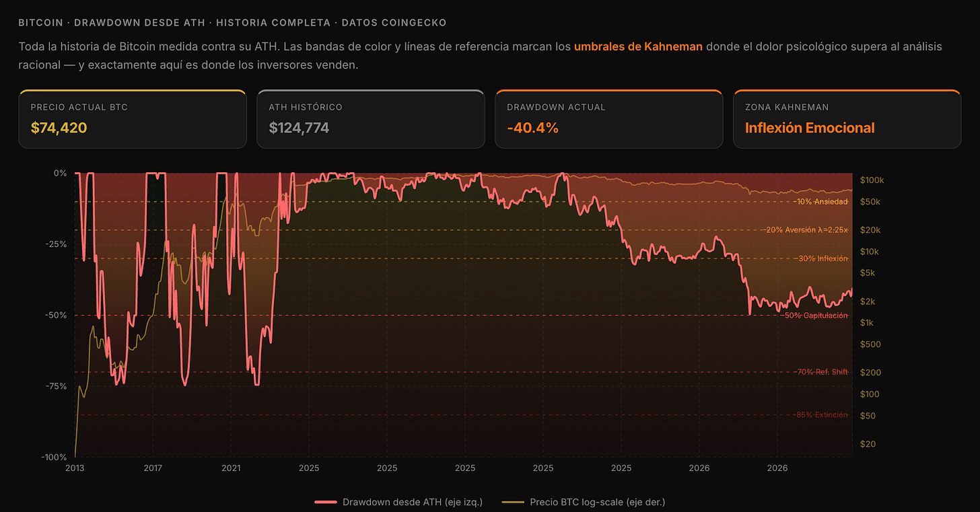The height and width of the screenshot is (512, 980).
Task: Click the $124,774 ATH value
Action: pos(299,127)
